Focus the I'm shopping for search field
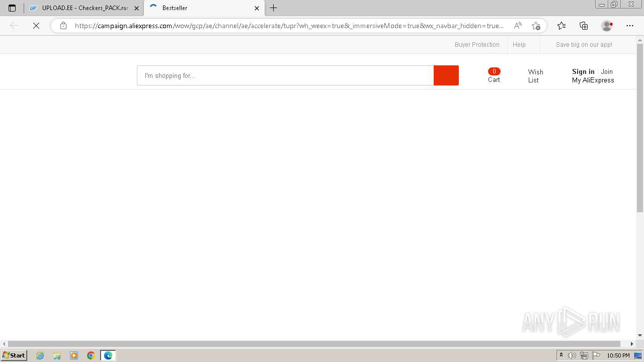 tap(285, 75)
